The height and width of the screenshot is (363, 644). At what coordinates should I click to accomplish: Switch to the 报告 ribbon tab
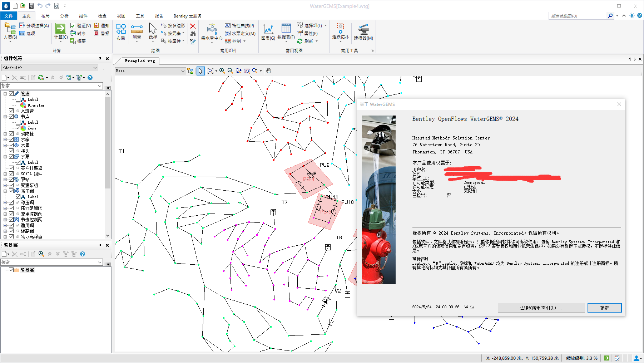[159, 16]
